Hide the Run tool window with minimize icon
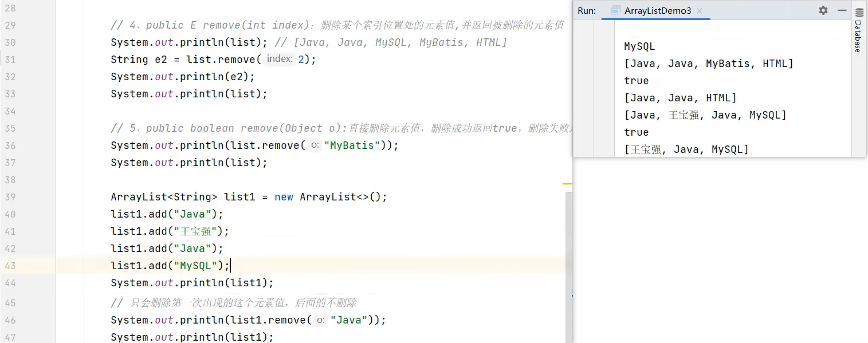Image resolution: width=868 pixels, height=343 pixels. coord(842,10)
